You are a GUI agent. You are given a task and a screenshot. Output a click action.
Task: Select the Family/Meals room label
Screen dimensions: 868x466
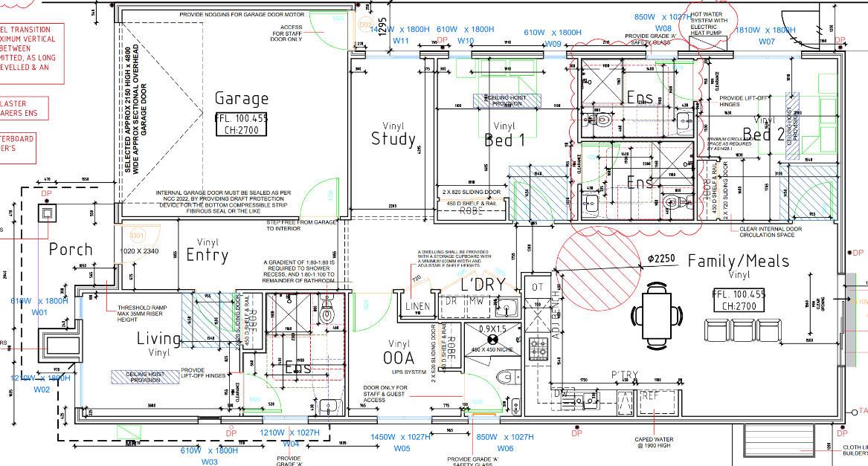(739, 261)
